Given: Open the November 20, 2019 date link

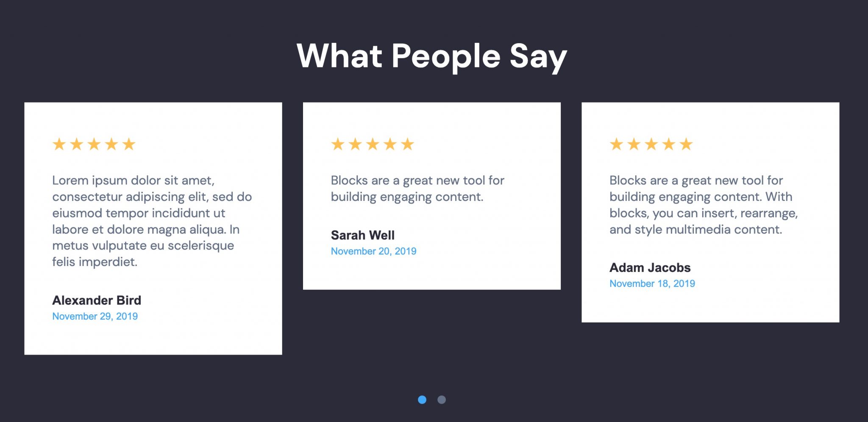Looking at the screenshot, I should (x=373, y=251).
